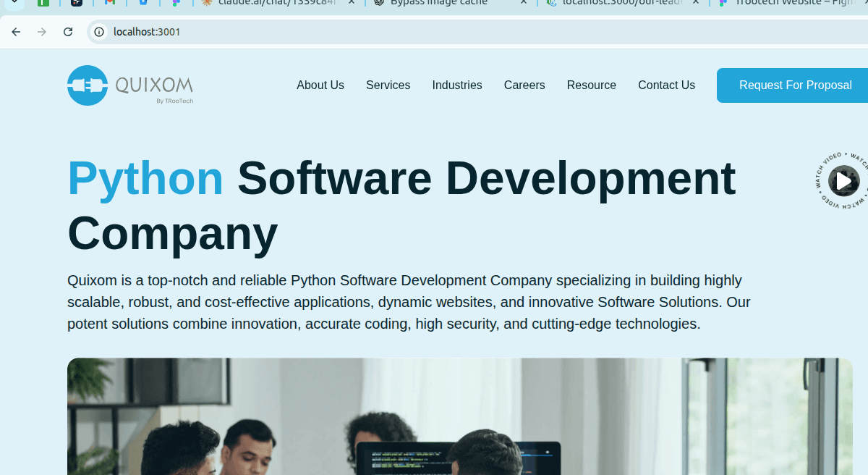Navigate to Contact Us
This screenshot has height=475, width=868.
(x=666, y=85)
